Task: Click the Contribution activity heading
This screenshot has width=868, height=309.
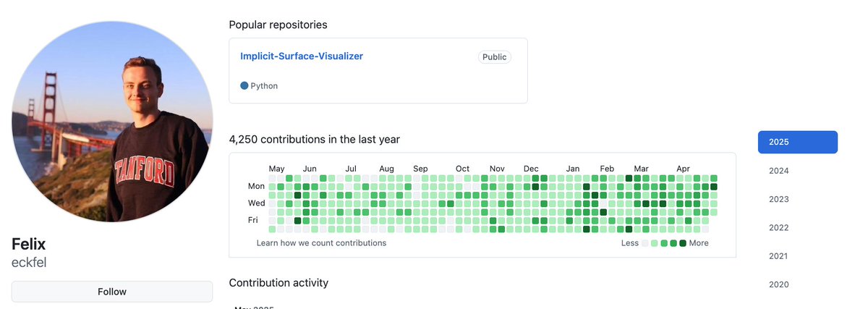Action: point(278,282)
